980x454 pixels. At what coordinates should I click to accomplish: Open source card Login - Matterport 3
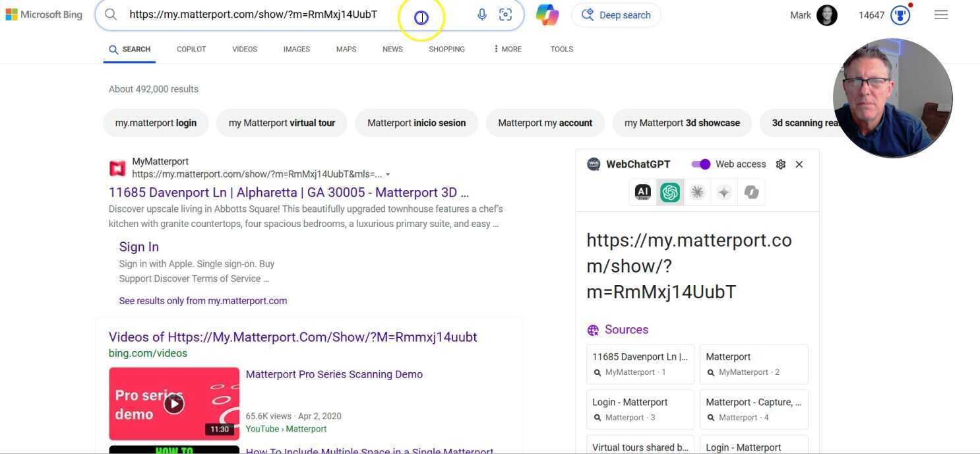pos(640,409)
